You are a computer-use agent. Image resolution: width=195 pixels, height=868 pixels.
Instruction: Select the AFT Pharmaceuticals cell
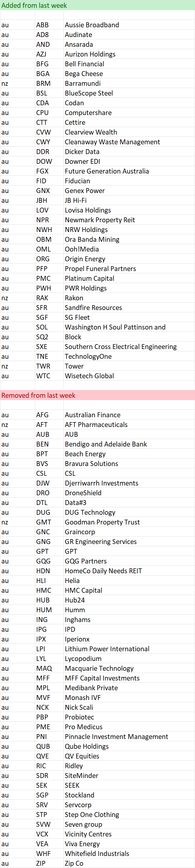click(129, 424)
